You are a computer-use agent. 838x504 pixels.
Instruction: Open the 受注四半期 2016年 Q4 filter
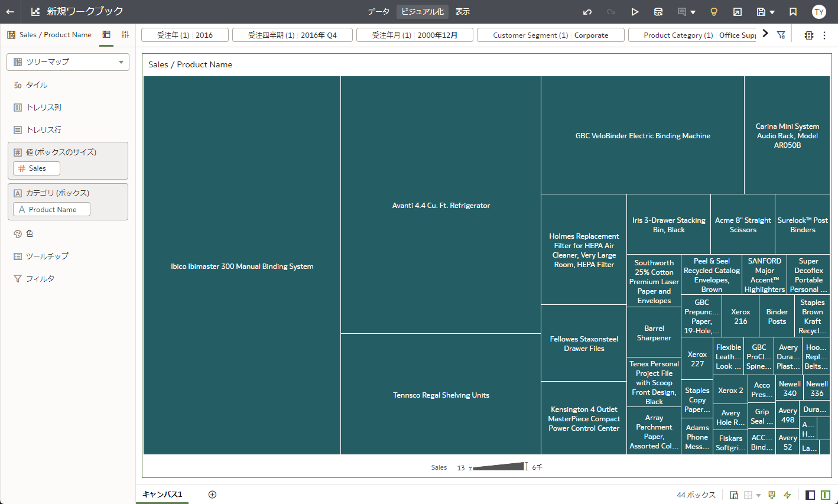tap(293, 35)
